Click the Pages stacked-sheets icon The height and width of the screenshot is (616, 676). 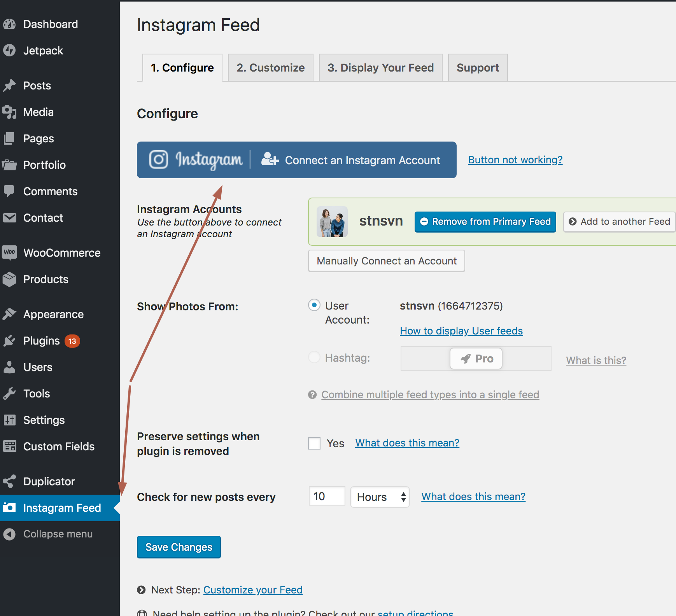(x=9, y=138)
